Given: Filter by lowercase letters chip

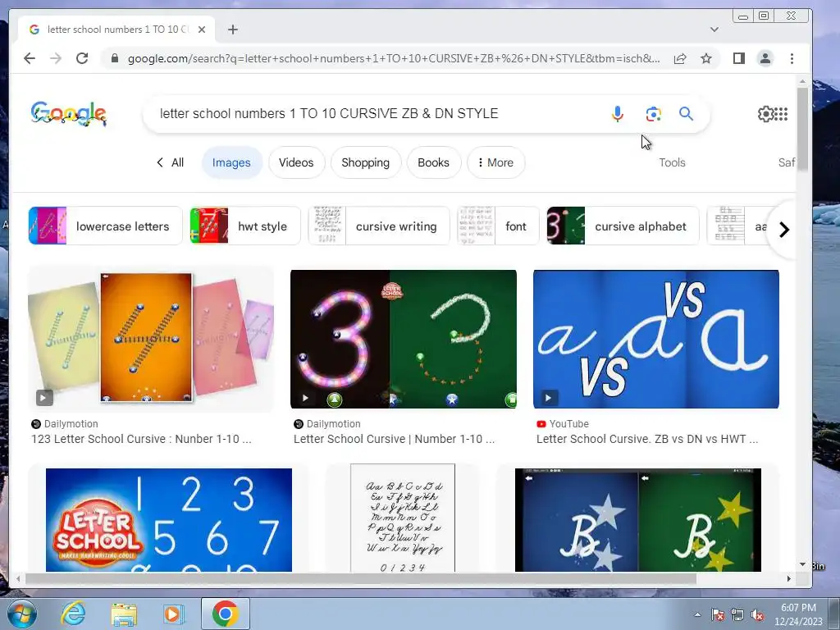Looking at the screenshot, I should [106, 226].
